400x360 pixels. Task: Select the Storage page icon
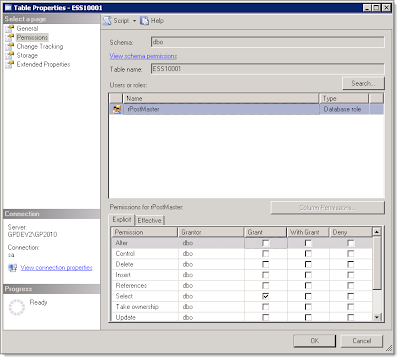[x=10, y=56]
